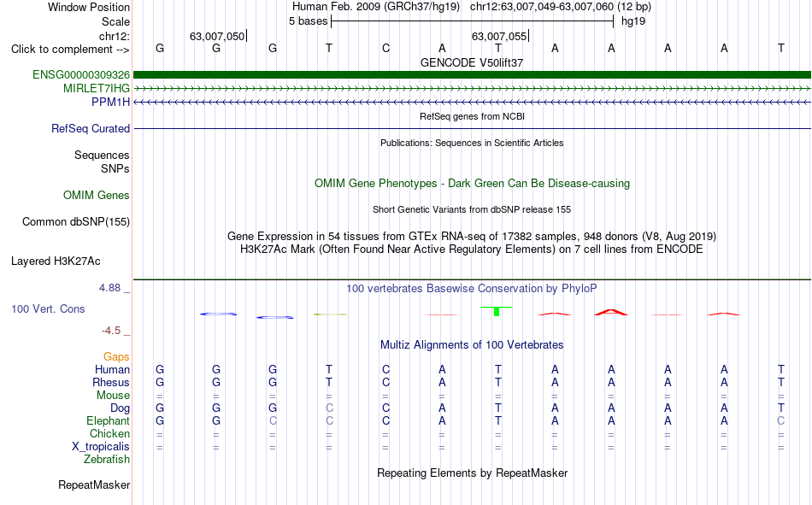Click the 'Click to complement -->' label

[x=70, y=50]
